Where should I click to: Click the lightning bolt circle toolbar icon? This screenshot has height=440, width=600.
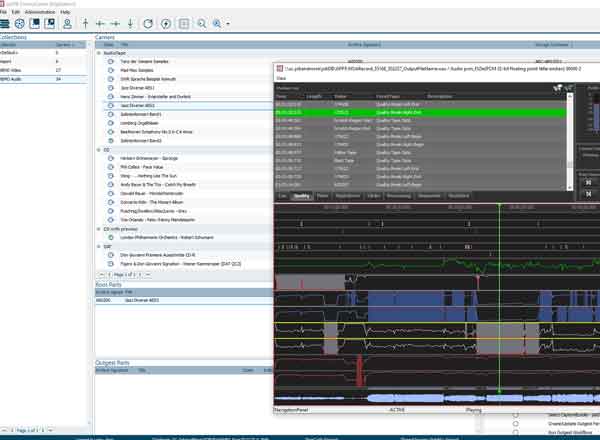[166, 24]
